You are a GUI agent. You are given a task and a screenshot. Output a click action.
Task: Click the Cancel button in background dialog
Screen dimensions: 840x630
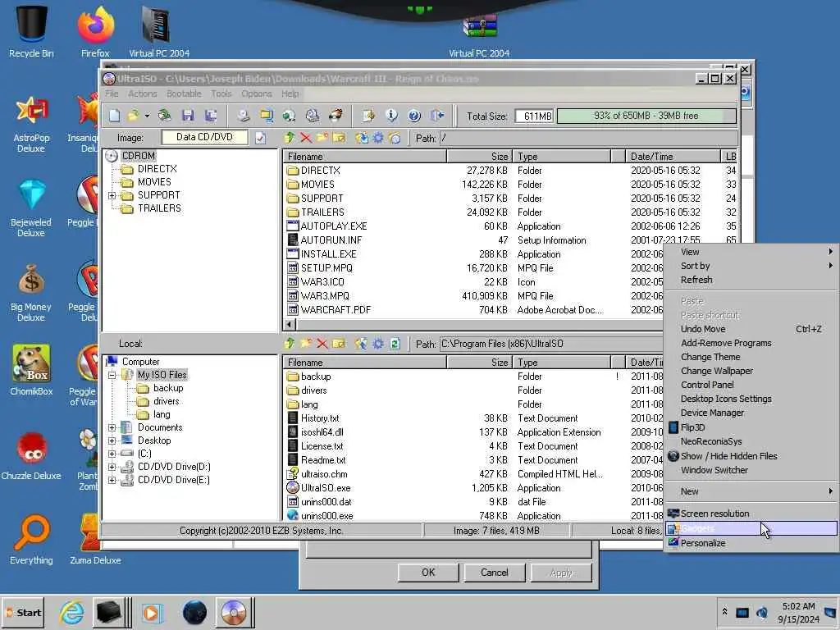coord(494,572)
